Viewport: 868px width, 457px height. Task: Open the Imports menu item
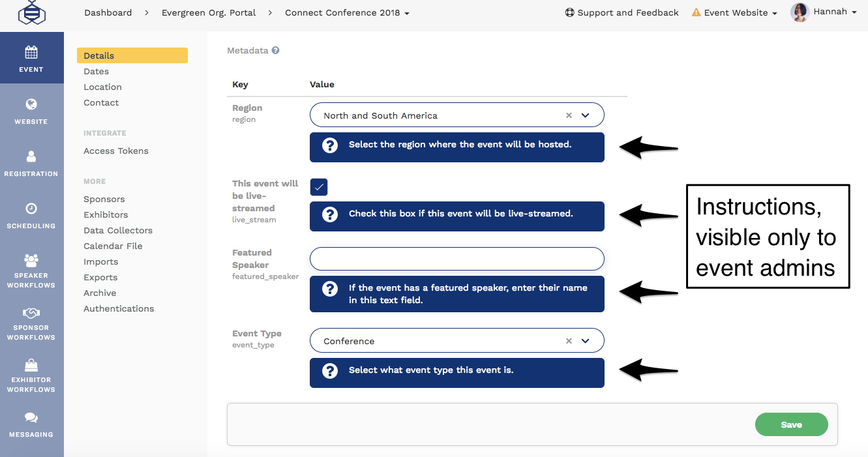pos(101,262)
